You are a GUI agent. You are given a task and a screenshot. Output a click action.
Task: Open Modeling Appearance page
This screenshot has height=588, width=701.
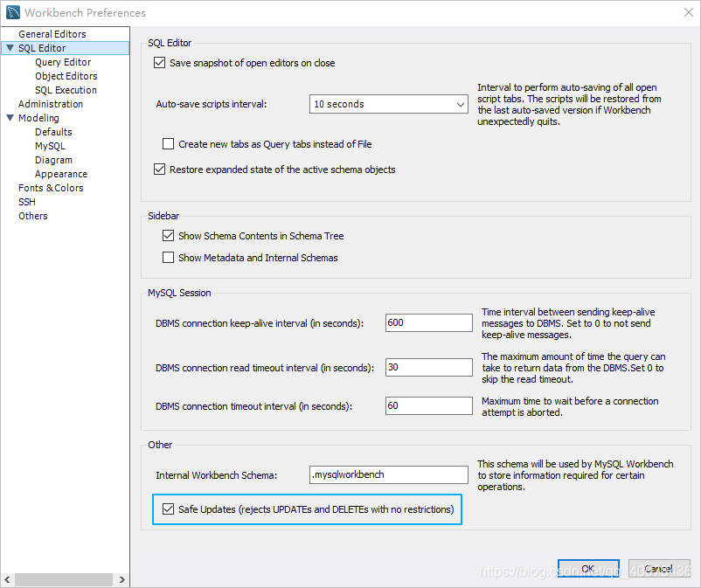(x=61, y=174)
